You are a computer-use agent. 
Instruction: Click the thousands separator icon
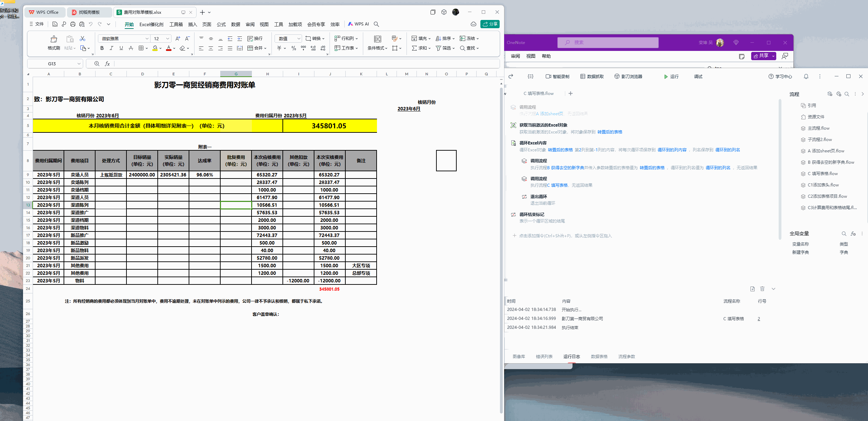[x=303, y=48]
